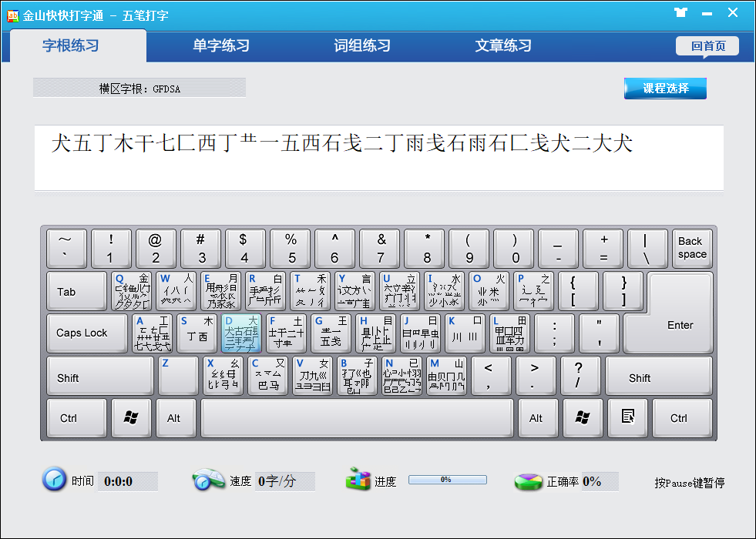Click the 横区字根：GFDSA lesson label
Image resolution: width=756 pixels, height=539 pixels.
pyautogui.click(x=139, y=88)
